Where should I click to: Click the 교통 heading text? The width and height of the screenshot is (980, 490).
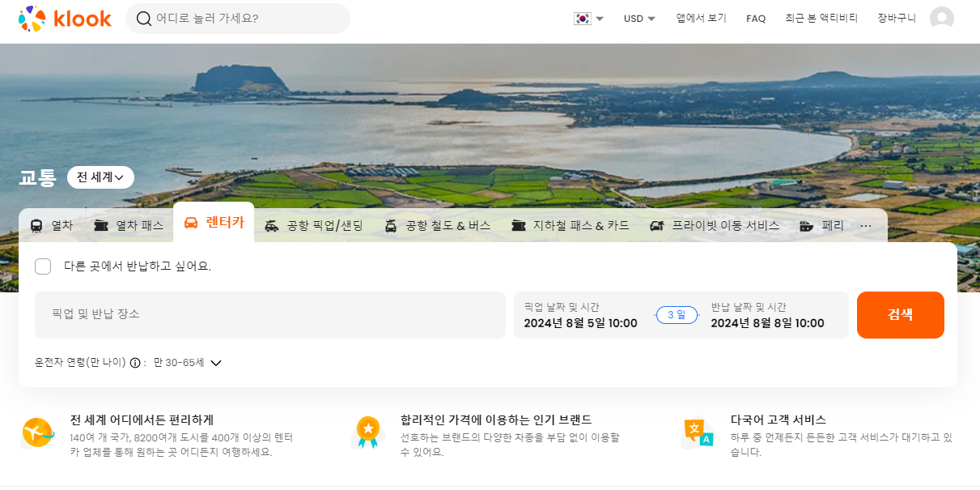[x=37, y=177]
